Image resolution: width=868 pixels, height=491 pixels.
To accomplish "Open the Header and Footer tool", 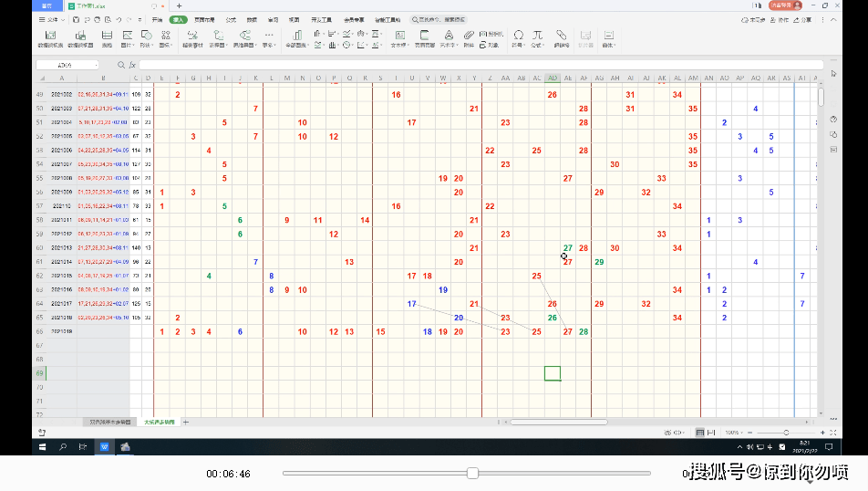I will [x=425, y=38].
